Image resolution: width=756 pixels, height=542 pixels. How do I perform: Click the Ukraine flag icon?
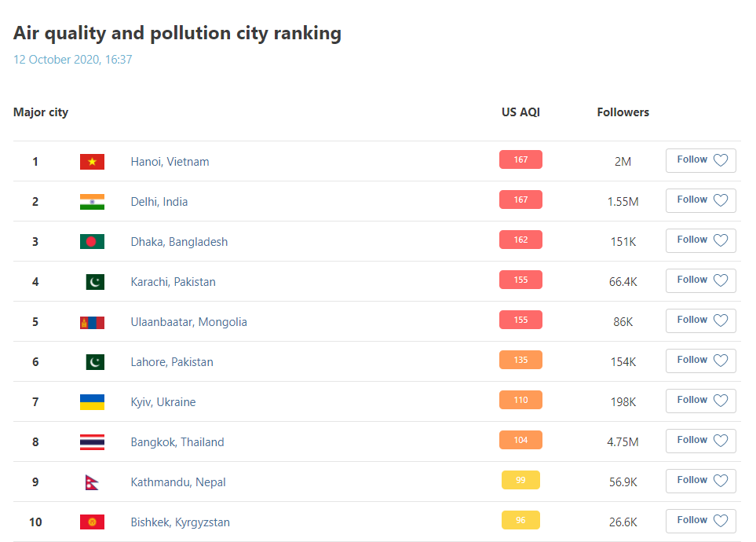click(x=92, y=402)
